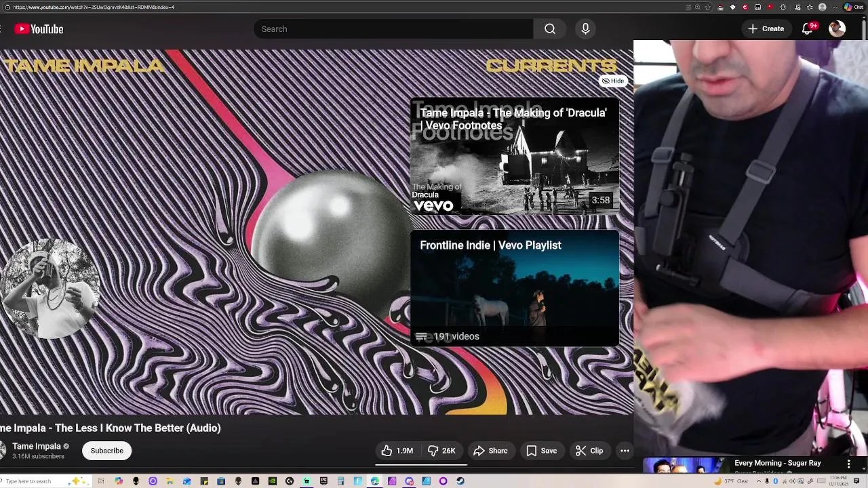This screenshot has height=488, width=868.
Task: Share the video
Action: coord(490,451)
